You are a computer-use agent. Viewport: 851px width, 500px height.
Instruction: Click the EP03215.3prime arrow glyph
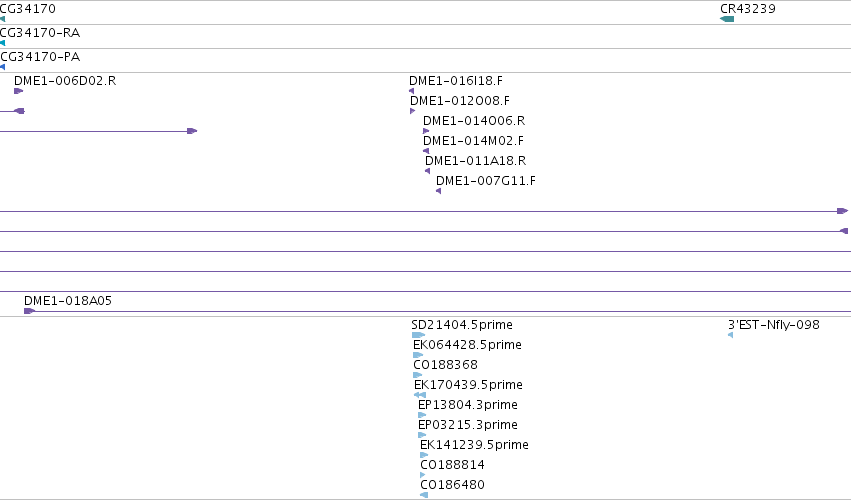pyautogui.click(x=422, y=435)
